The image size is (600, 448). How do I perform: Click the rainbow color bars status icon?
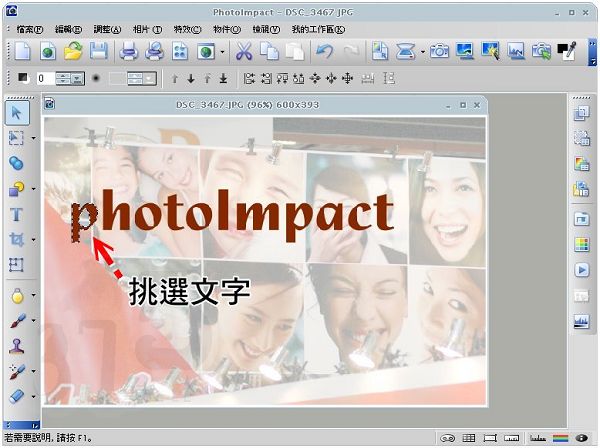[x=561, y=438]
